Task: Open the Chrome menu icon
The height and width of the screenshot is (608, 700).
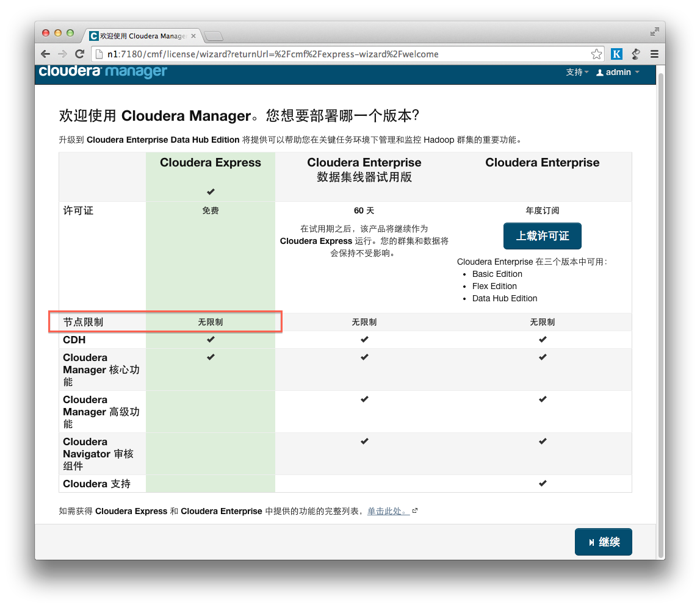Action: click(654, 54)
